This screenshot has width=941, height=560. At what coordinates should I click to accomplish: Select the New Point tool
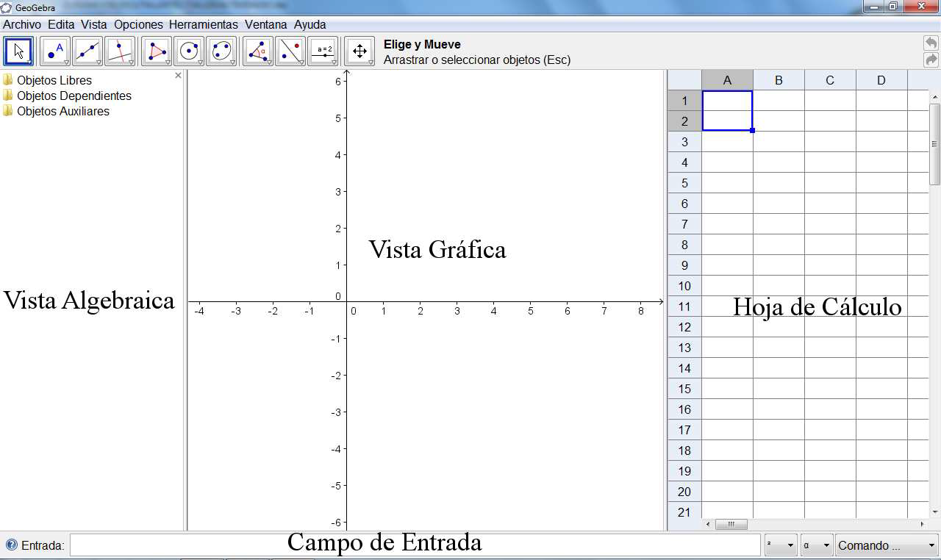pos(54,51)
